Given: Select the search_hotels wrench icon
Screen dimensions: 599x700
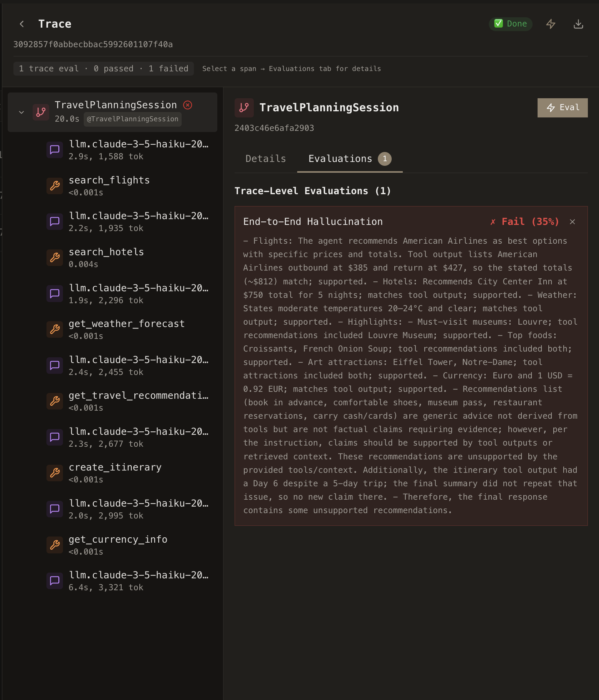Looking at the screenshot, I should tap(55, 258).
